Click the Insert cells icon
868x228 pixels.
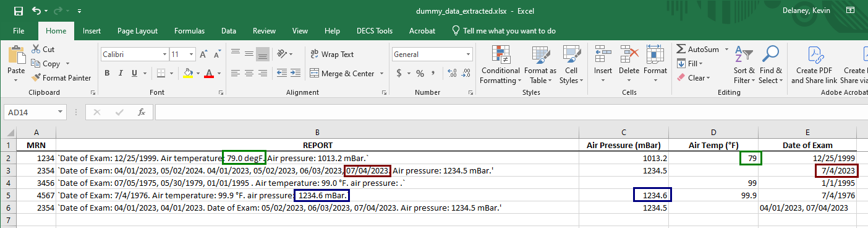[603, 65]
